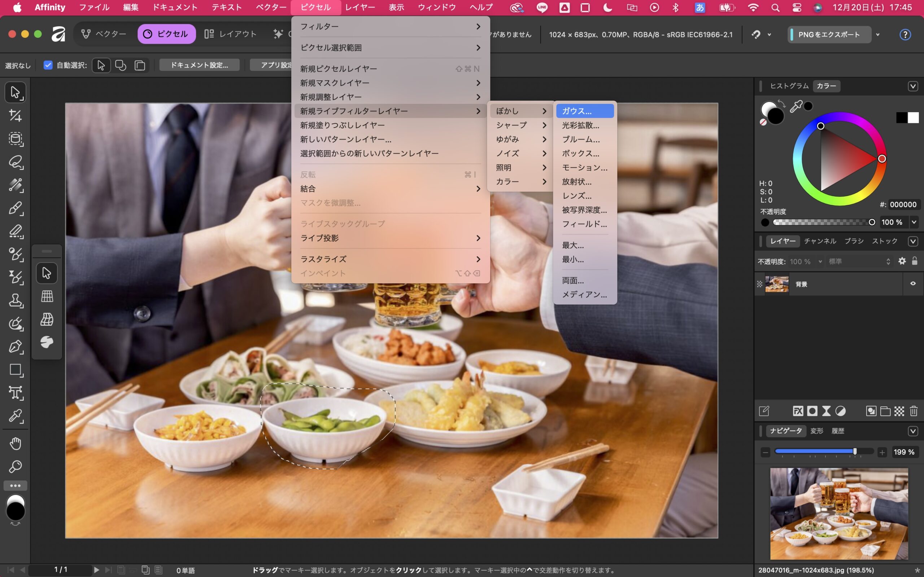Toggle the layer lock icon
The height and width of the screenshot is (577, 924).
pyautogui.click(x=915, y=261)
